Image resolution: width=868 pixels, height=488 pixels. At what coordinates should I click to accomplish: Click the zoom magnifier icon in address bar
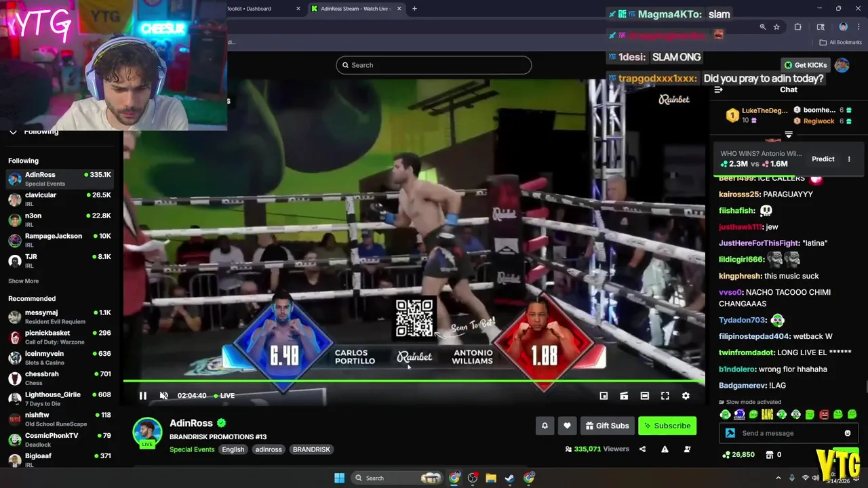(763, 27)
